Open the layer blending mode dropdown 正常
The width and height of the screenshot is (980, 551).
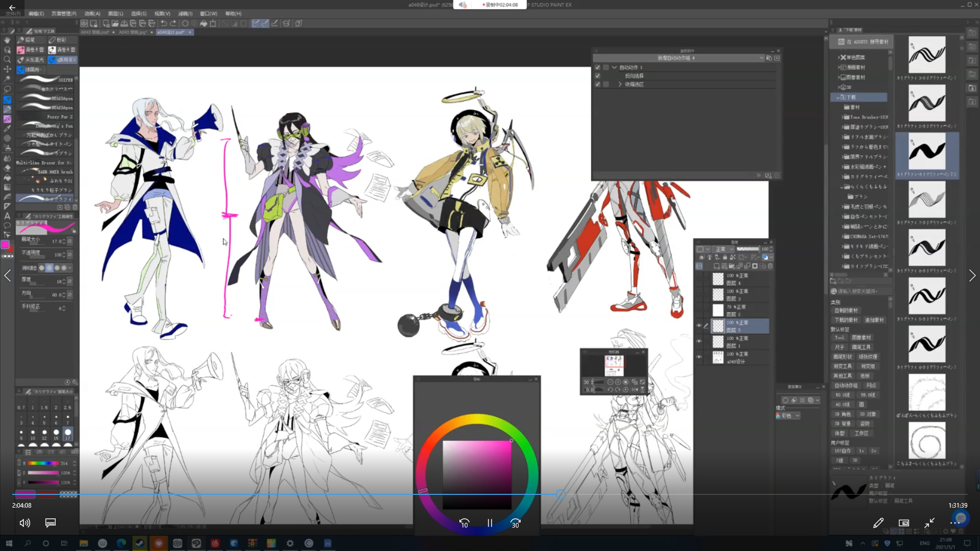pos(724,249)
